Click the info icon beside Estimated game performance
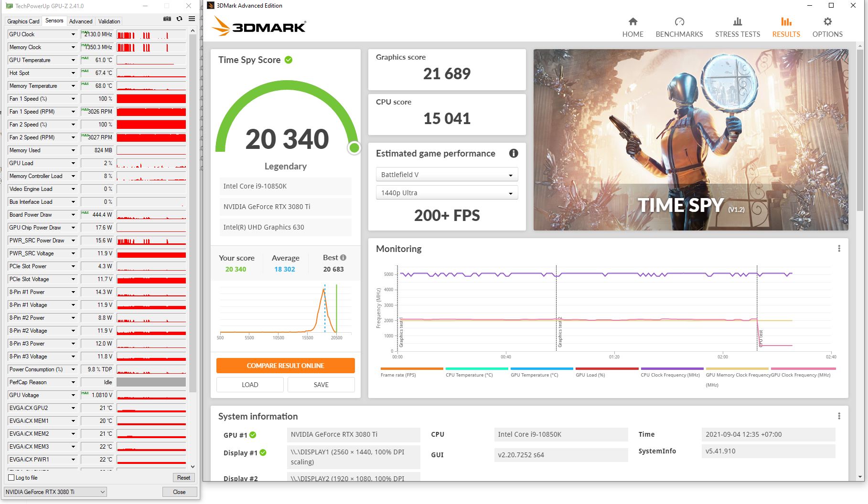The height and width of the screenshot is (504, 868). tap(514, 153)
